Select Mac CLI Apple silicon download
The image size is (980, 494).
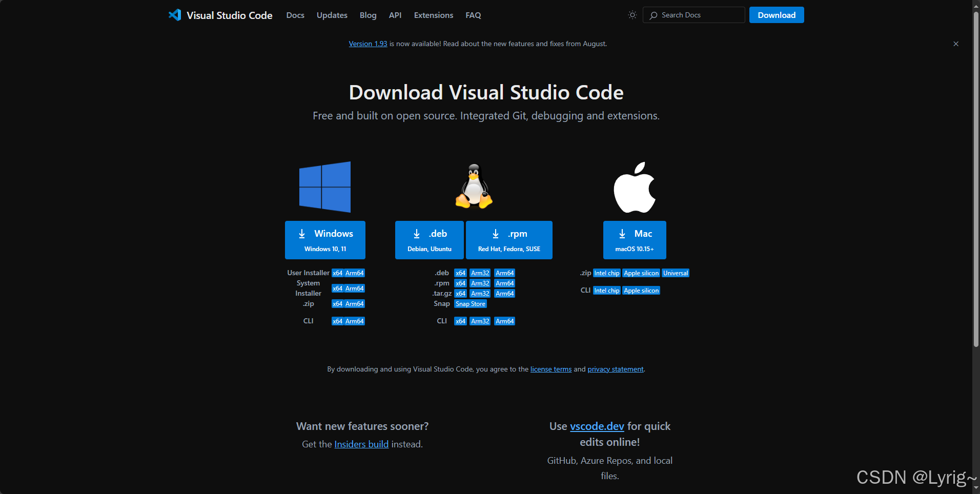[x=641, y=291]
